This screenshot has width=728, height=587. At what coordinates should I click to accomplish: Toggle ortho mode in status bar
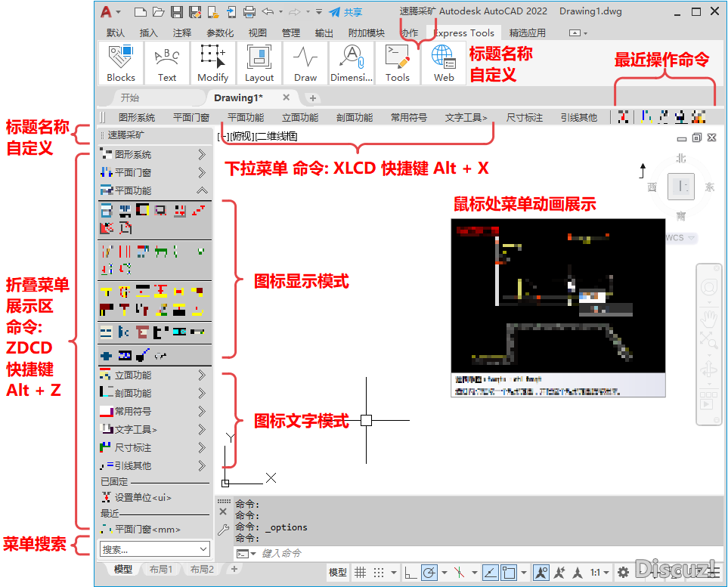[410, 573]
